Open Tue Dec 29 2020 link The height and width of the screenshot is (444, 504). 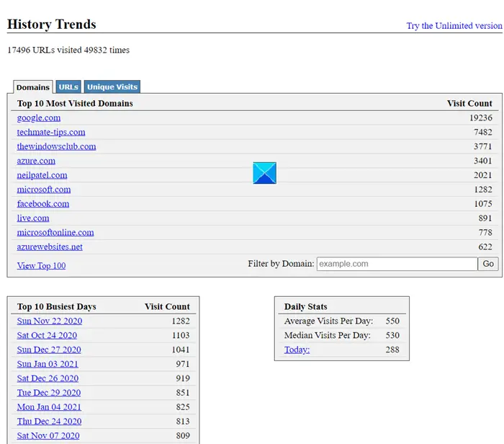[49, 393]
